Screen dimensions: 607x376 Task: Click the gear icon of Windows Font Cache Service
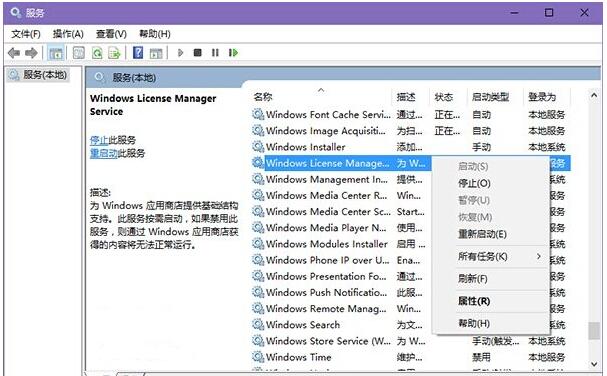coord(258,114)
